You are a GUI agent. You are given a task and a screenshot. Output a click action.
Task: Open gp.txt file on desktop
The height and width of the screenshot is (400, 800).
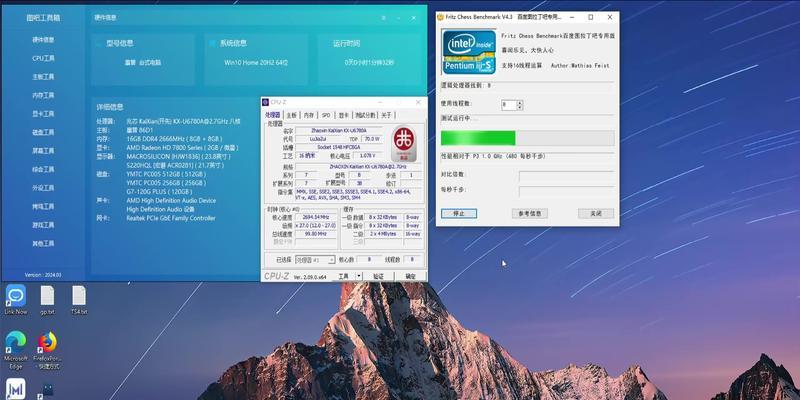47,299
